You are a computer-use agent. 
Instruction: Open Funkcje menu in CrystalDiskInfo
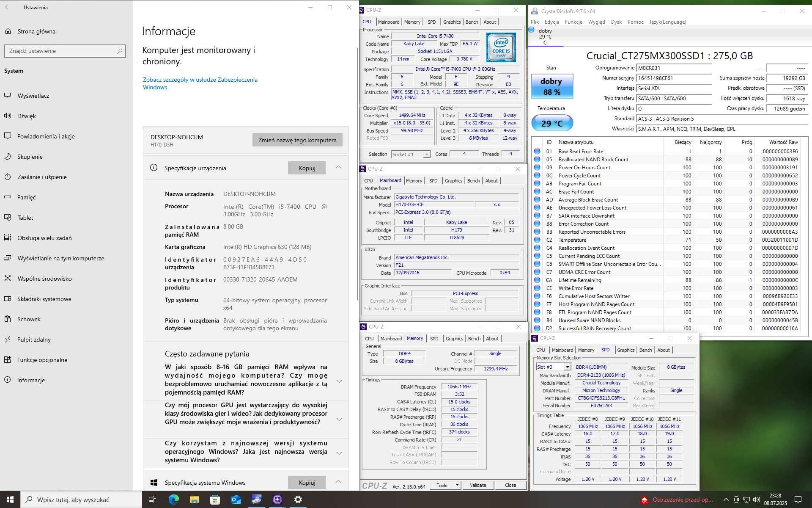(573, 22)
